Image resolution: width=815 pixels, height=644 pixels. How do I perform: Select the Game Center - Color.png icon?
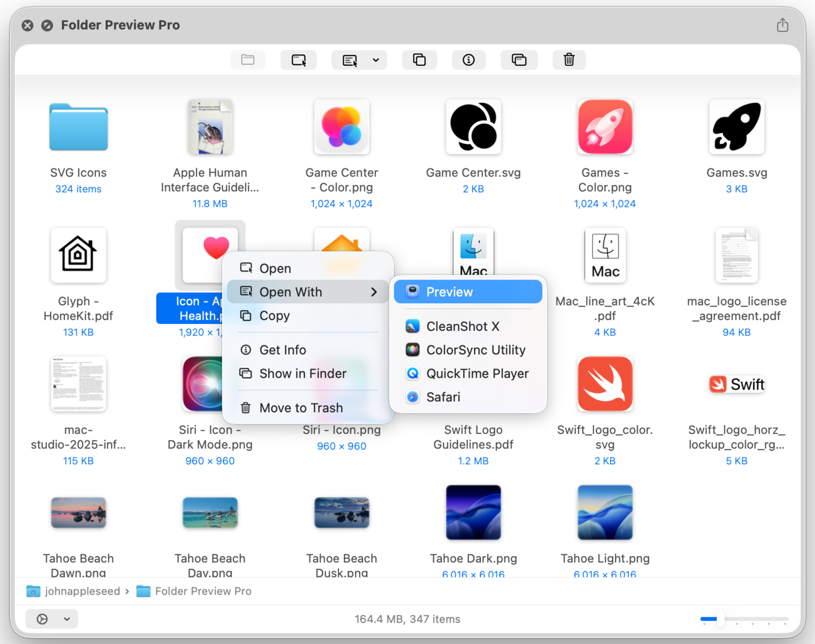coord(342,127)
